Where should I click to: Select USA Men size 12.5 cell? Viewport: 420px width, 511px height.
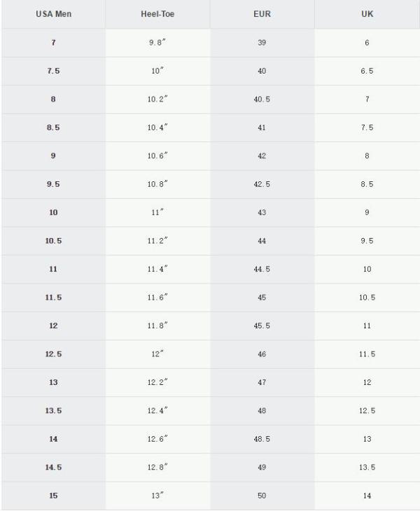click(53, 354)
